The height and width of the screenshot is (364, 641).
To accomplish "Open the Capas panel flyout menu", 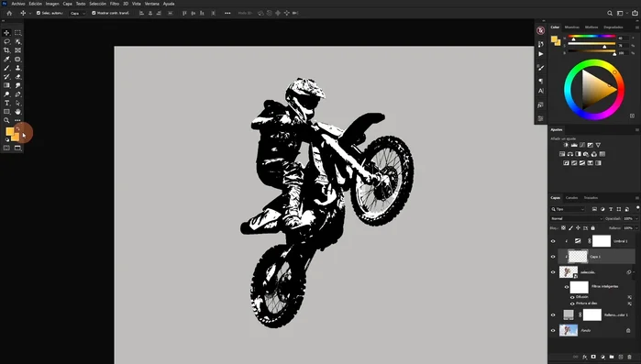I will (x=637, y=198).
